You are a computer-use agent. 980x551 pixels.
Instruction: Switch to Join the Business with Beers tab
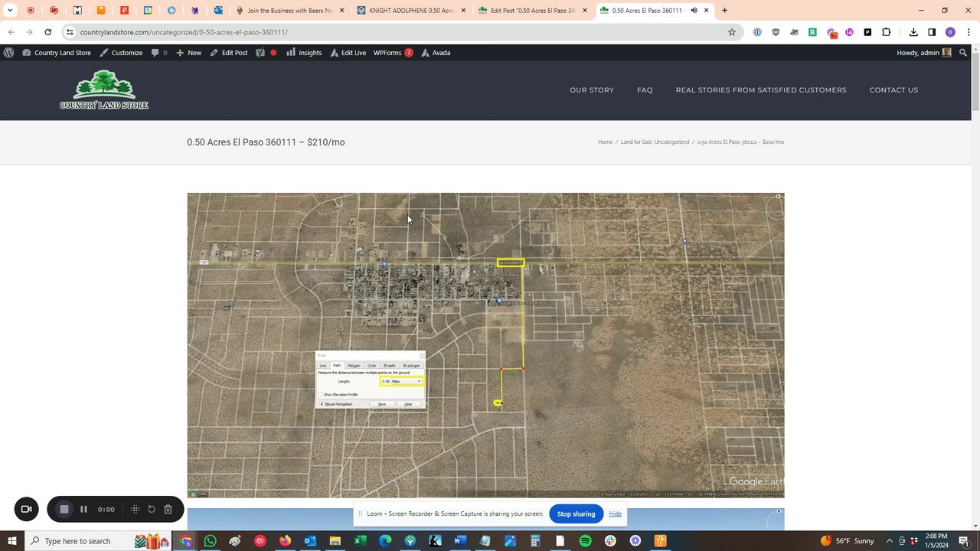click(289, 11)
